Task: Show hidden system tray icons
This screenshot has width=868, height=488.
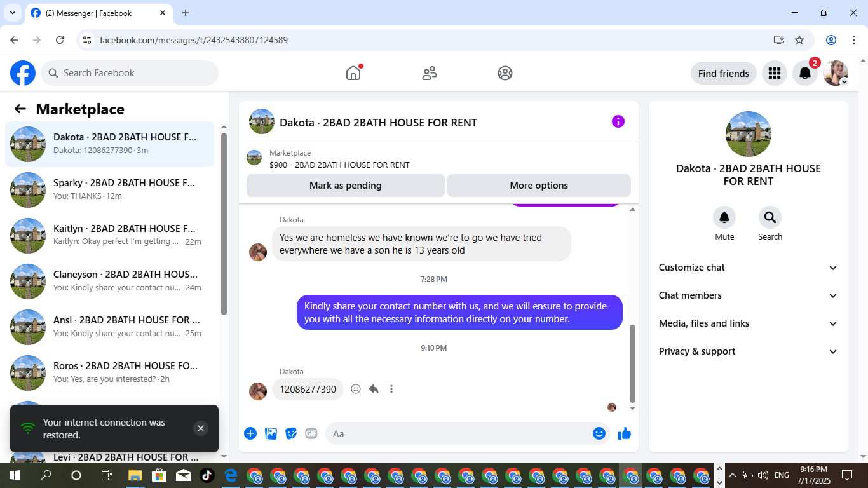Action: (732, 475)
